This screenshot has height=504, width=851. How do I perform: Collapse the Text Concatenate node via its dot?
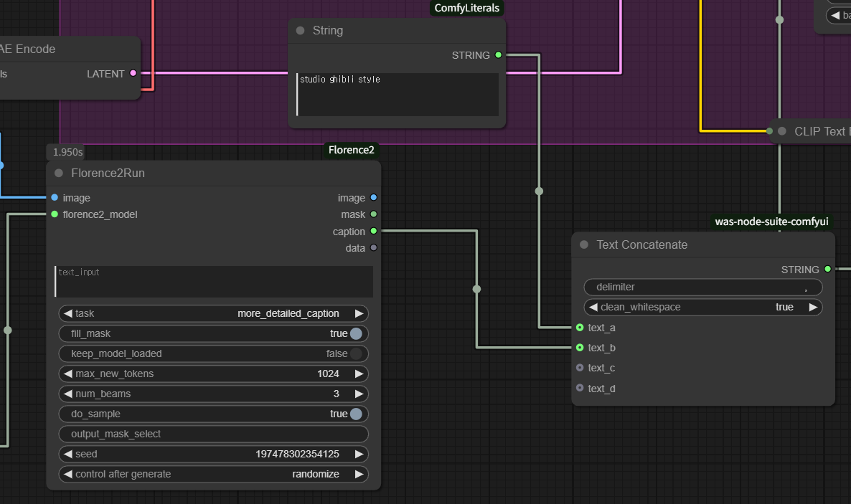[x=584, y=244]
